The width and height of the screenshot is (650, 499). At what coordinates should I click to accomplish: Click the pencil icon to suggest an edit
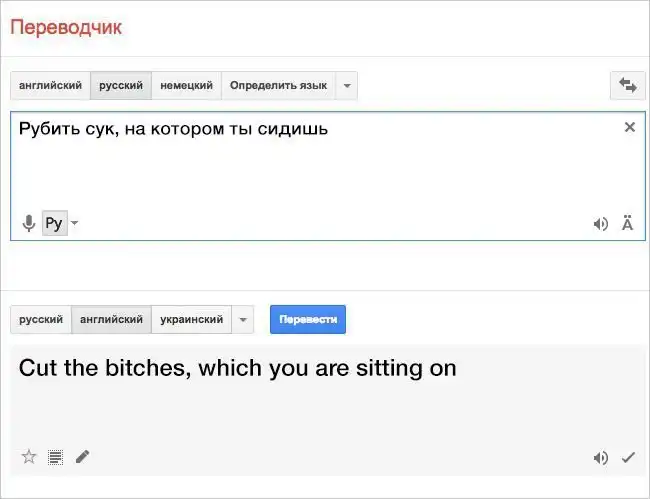point(82,457)
